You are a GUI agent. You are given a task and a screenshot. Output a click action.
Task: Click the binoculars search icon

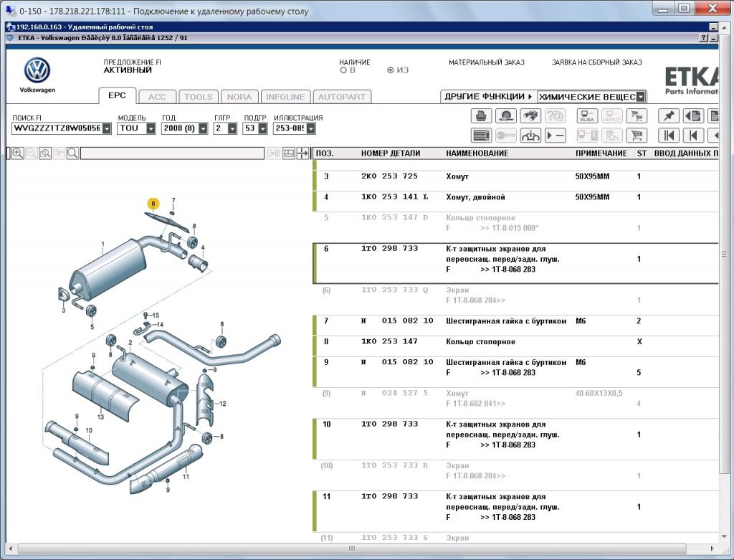click(x=530, y=115)
